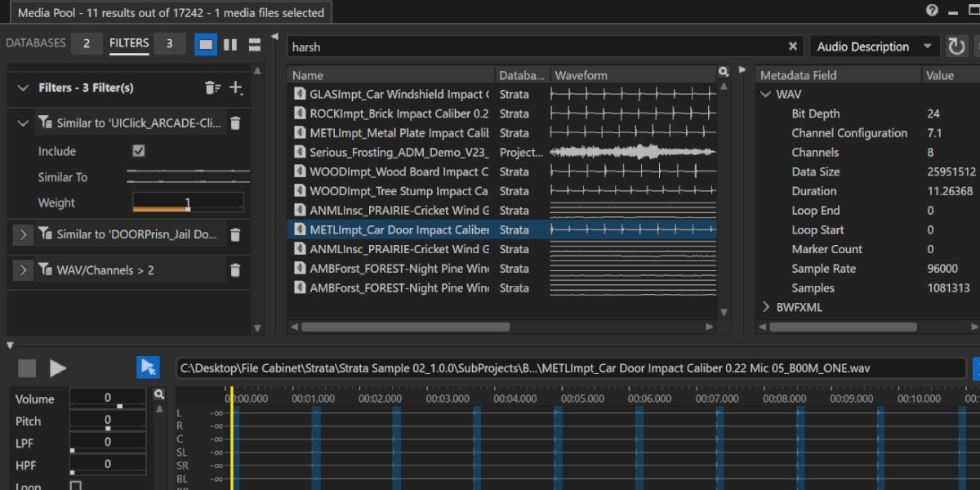Screen dimensions: 980x490
Task: Delete the 'Similar to UIClick_ARCADE' filter
Action: pyautogui.click(x=235, y=123)
